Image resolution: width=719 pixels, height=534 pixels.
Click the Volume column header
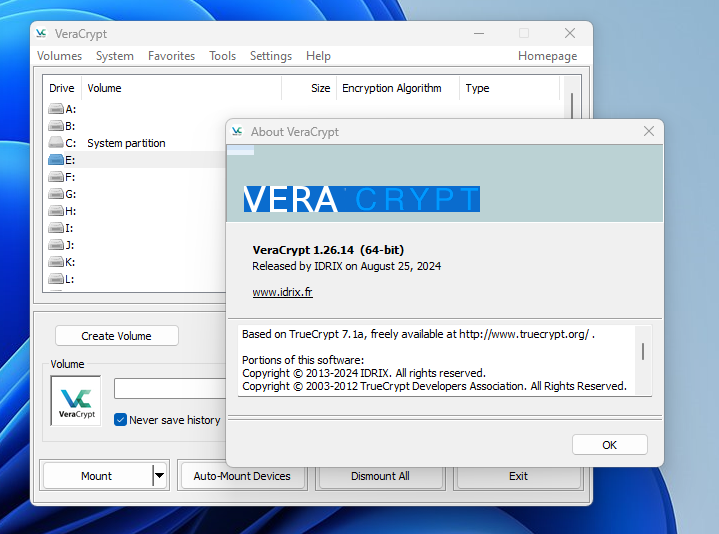point(182,88)
